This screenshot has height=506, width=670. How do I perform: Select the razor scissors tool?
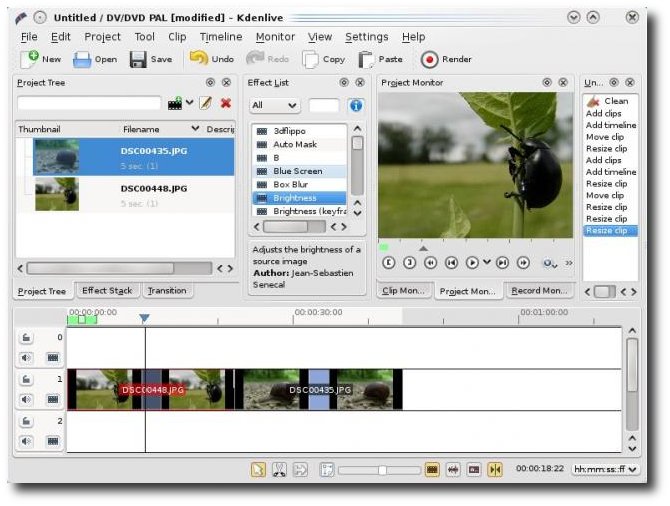click(279, 470)
